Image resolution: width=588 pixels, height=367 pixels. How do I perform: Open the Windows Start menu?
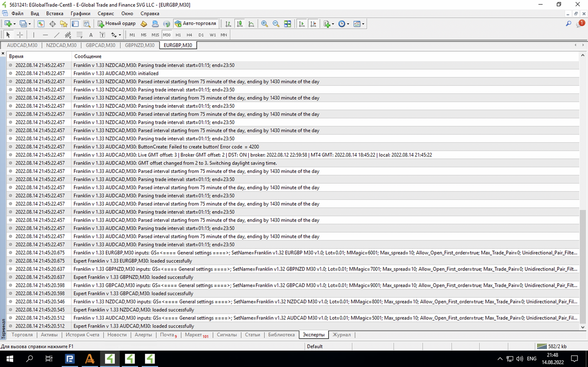(x=10, y=358)
